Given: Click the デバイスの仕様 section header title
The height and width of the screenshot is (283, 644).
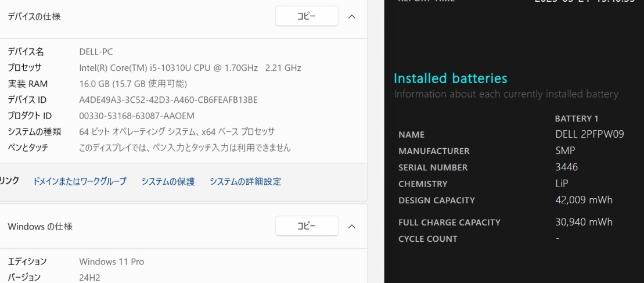Looking at the screenshot, I should (x=34, y=17).
